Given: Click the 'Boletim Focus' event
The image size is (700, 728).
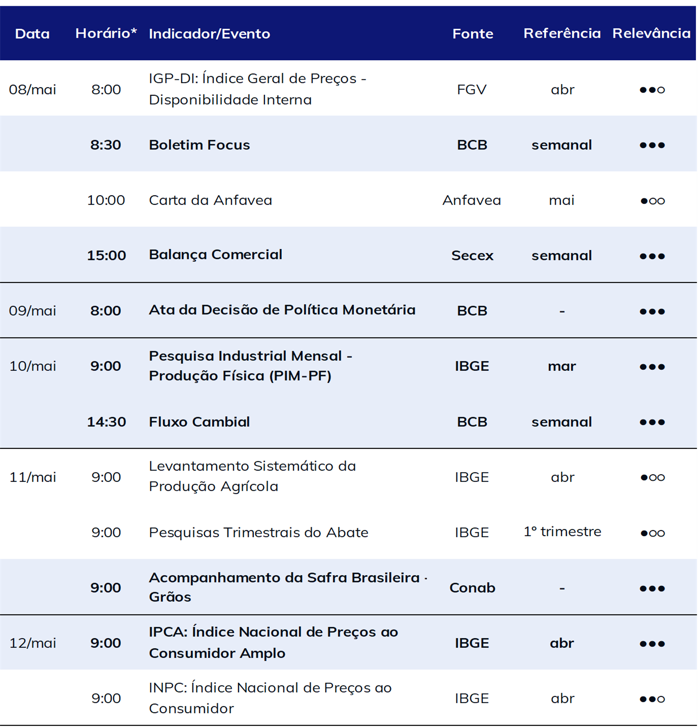Looking at the screenshot, I should [x=199, y=145].
